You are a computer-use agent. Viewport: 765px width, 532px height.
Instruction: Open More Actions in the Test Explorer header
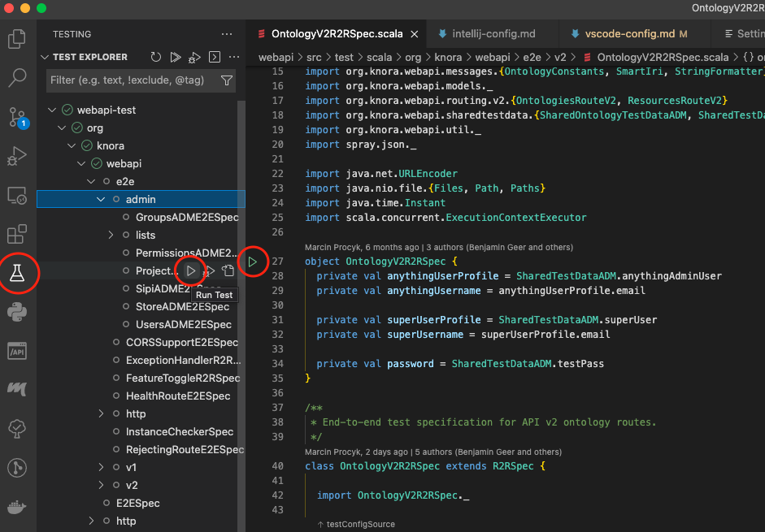(x=233, y=57)
